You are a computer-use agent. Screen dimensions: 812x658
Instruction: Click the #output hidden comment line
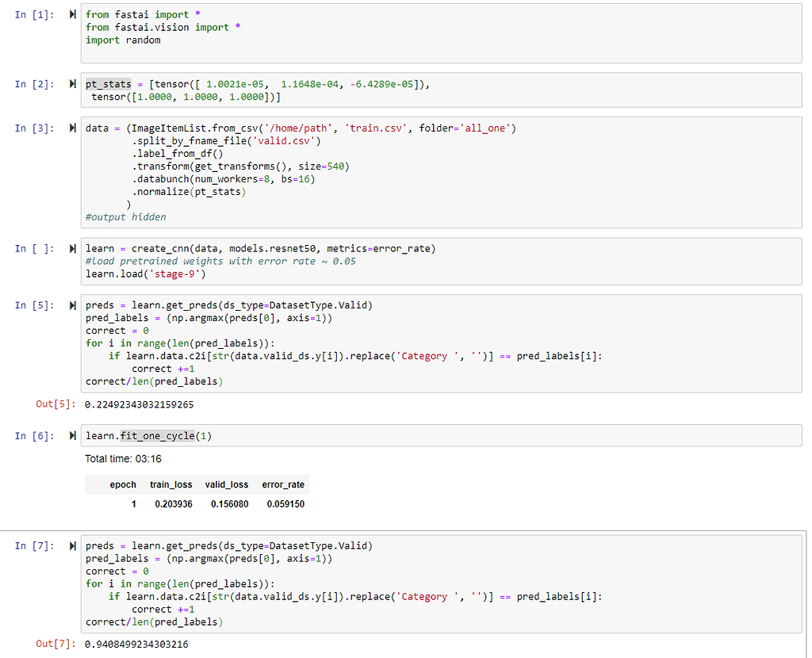point(126,216)
